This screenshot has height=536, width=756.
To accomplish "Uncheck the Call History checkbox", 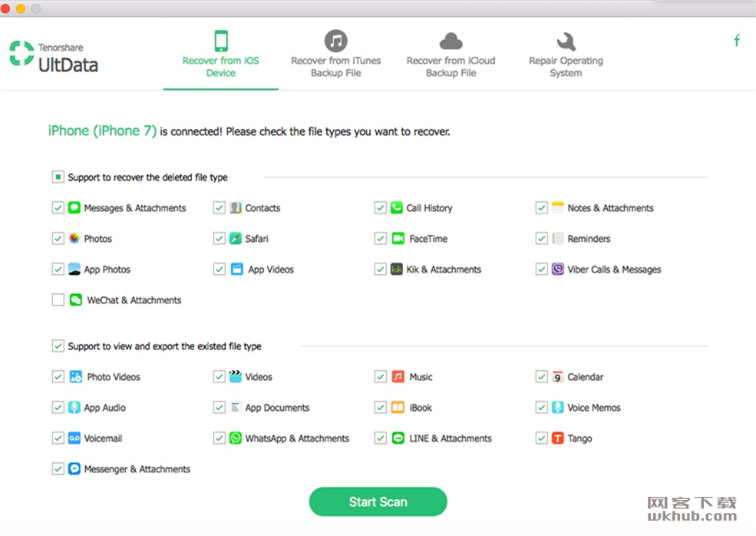I will point(381,208).
